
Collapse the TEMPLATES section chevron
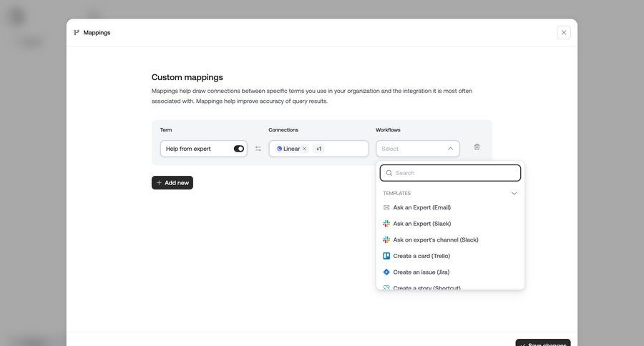(514, 193)
